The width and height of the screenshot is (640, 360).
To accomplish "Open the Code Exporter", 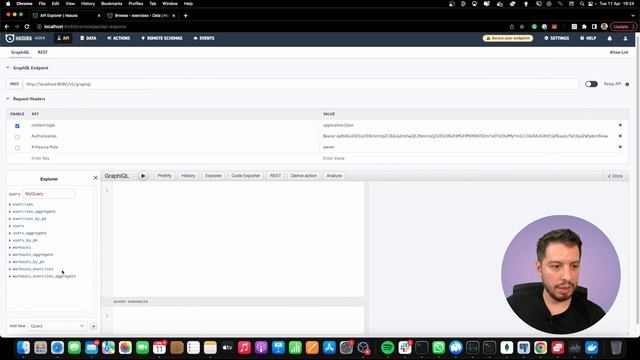I will tap(245, 176).
